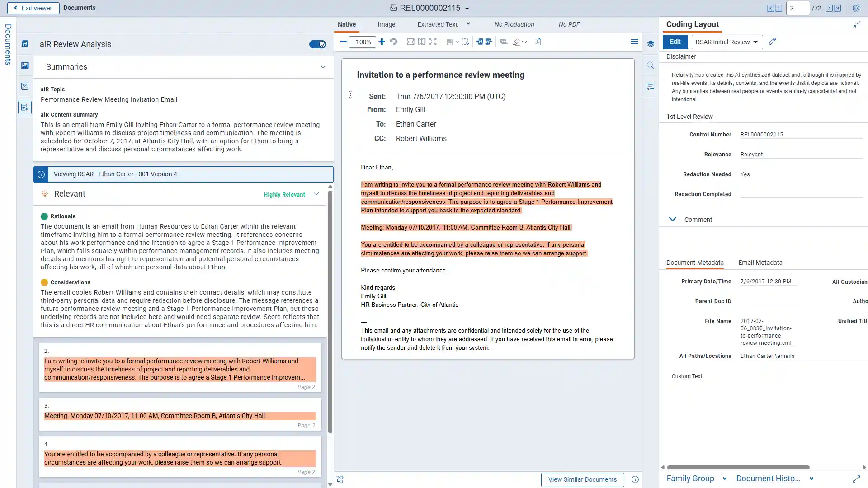Open the comments panel icon
The image size is (868, 488).
(x=651, y=86)
